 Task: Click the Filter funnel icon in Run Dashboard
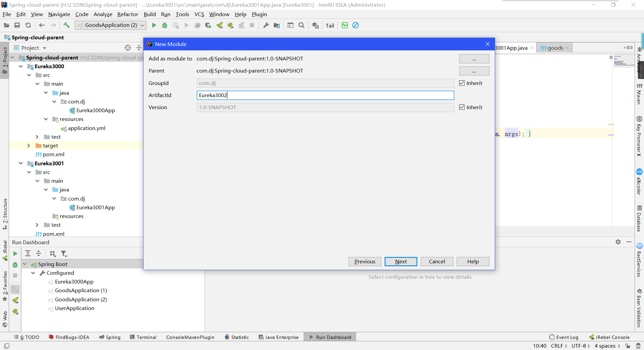(x=64, y=254)
